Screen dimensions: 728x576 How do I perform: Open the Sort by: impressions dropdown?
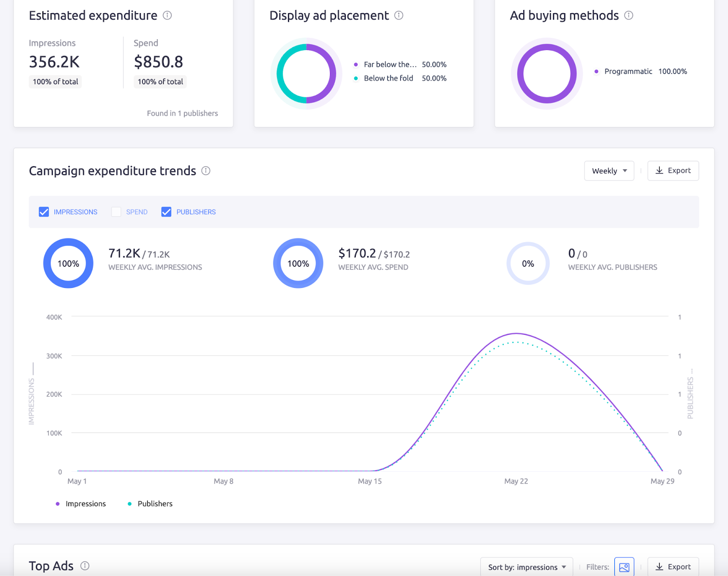coord(526,567)
